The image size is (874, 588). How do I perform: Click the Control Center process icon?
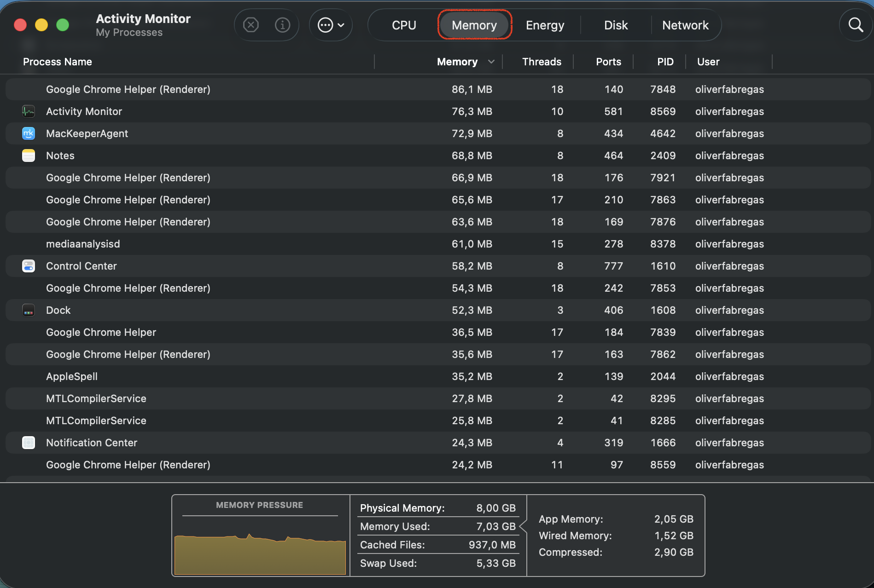click(29, 266)
